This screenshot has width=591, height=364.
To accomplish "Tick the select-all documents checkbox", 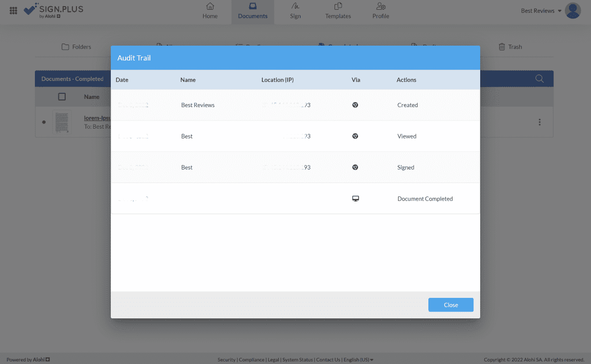I will coord(62,96).
